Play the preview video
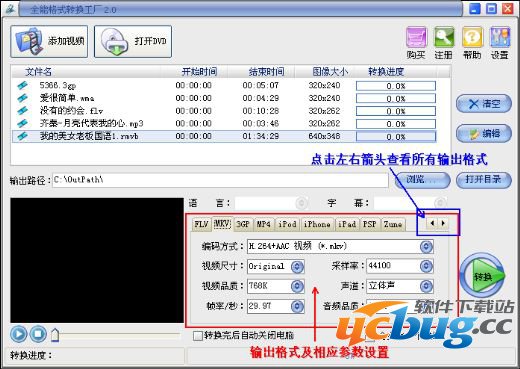The height and width of the screenshot is (369, 520). [x=19, y=334]
